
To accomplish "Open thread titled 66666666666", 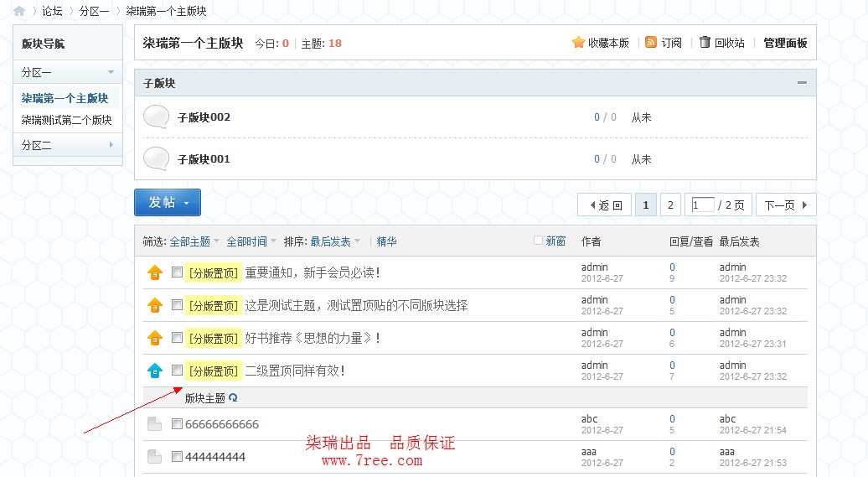I will 222,424.
